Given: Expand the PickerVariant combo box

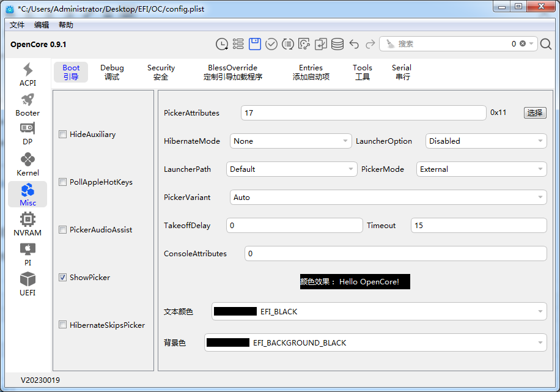Looking at the screenshot, I should tap(388, 198).
